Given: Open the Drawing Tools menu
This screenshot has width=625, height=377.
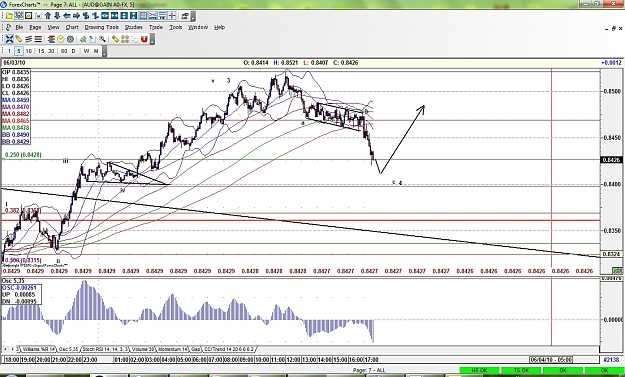Looking at the screenshot, I should (x=102, y=27).
